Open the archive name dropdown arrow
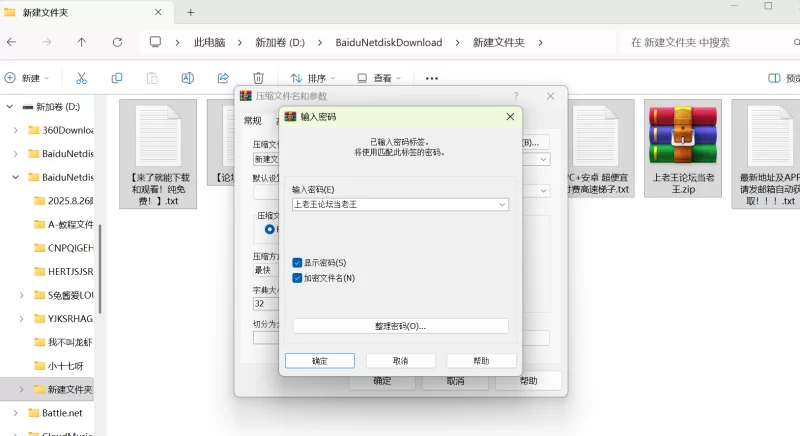Image resolution: width=800 pixels, height=436 pixels. pyautogui.click(x=543, y=159)
